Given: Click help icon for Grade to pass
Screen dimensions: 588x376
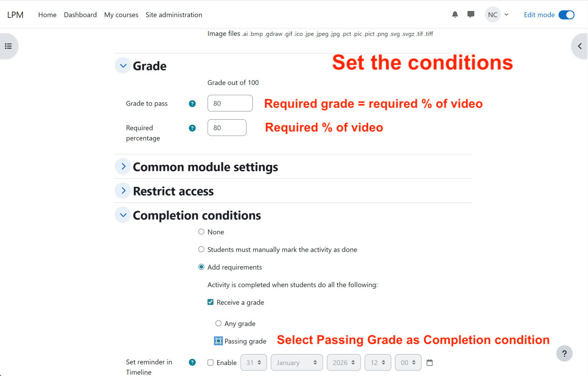Looking at the screenshot, I should pyautogui.click(x=192, y=104).
